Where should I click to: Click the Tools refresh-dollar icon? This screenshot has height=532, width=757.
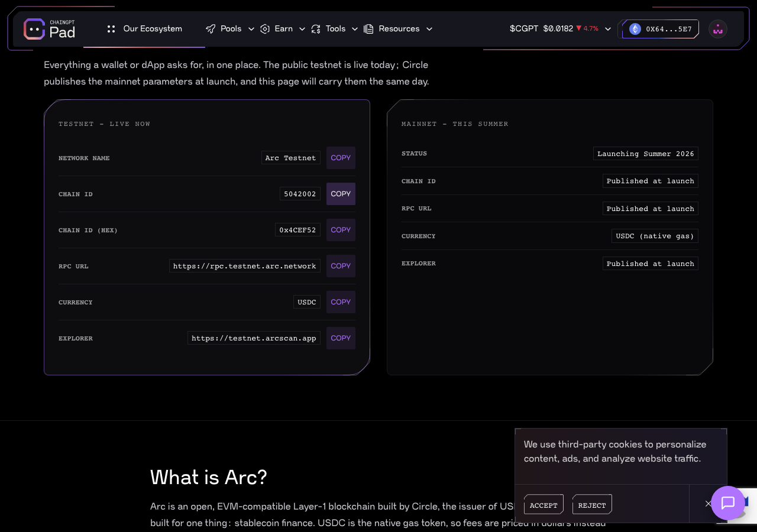coord(316,29)
